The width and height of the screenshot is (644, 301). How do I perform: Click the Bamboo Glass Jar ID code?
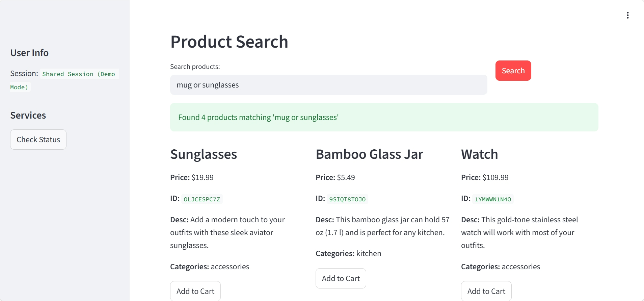(x=347, y=199)
